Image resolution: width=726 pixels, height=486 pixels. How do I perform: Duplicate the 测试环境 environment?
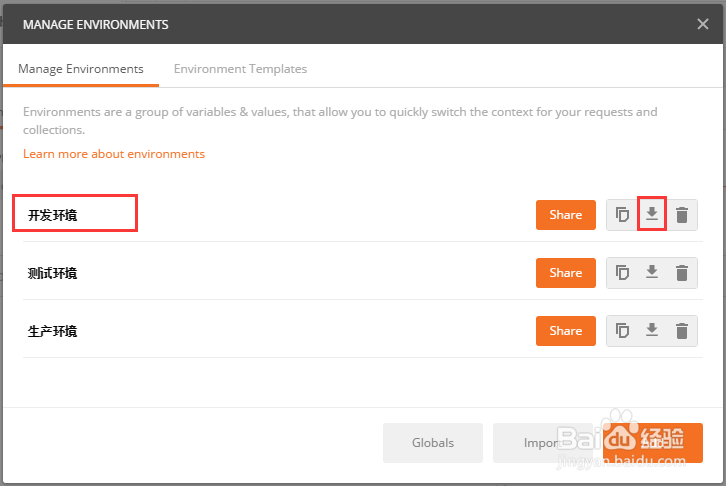click(x=622, y=273)
